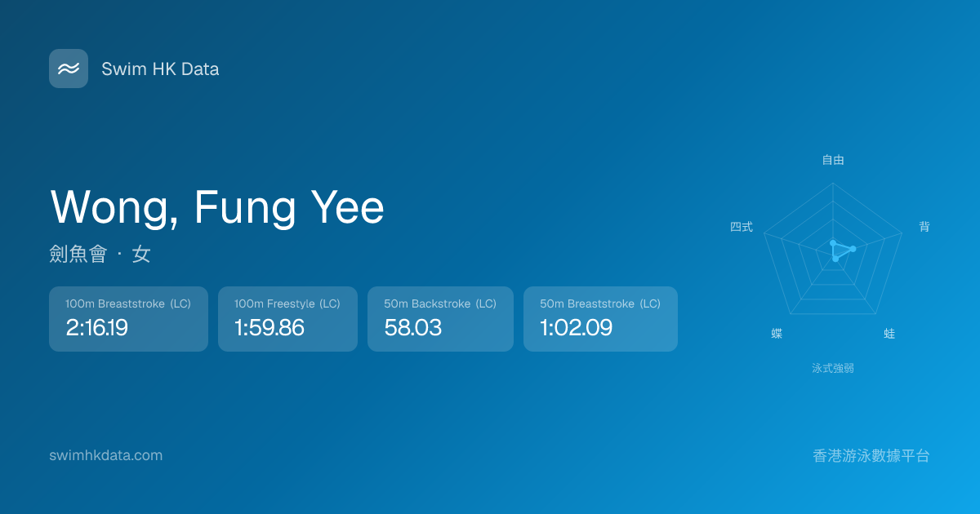Click the freestyle data point on radar
Viewport: 980px width, 514px height.
833,243
